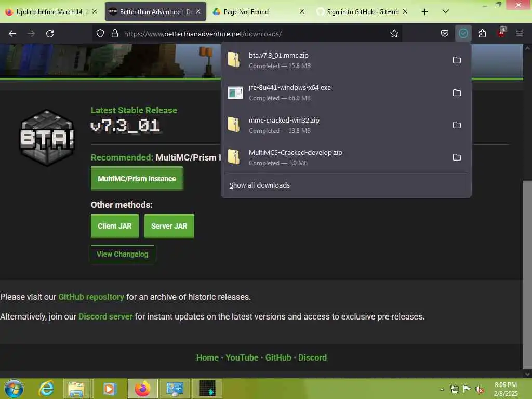Image resolution: width=532 pixels, height=399 pixels.
Task: Open the GitHub repository link
Action: [91, 297]
